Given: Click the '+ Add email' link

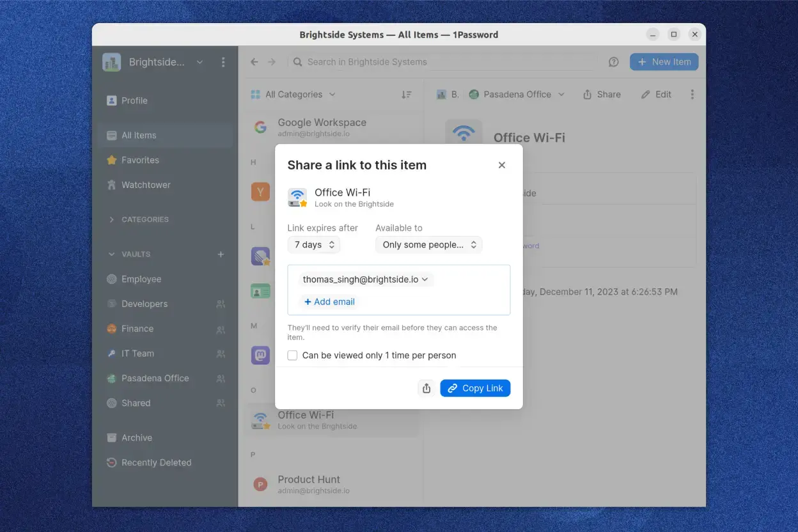Looking at the screenshot, I should 329,301.
